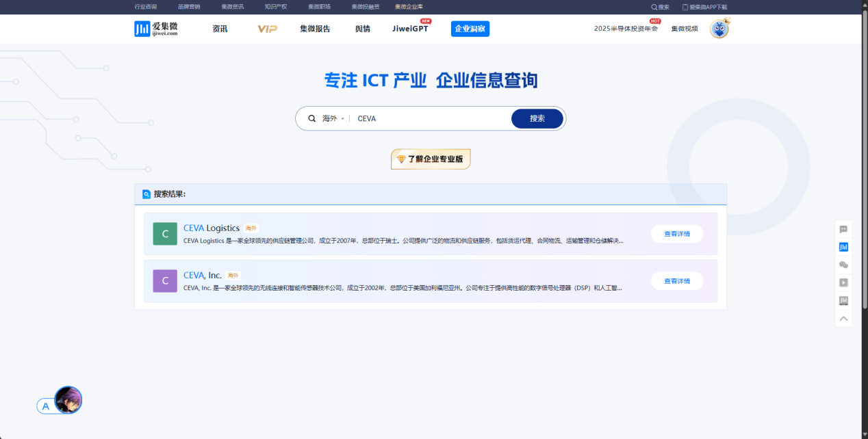Open the user avatar in the header
868x439 pixels.
[x=719, y=29]
